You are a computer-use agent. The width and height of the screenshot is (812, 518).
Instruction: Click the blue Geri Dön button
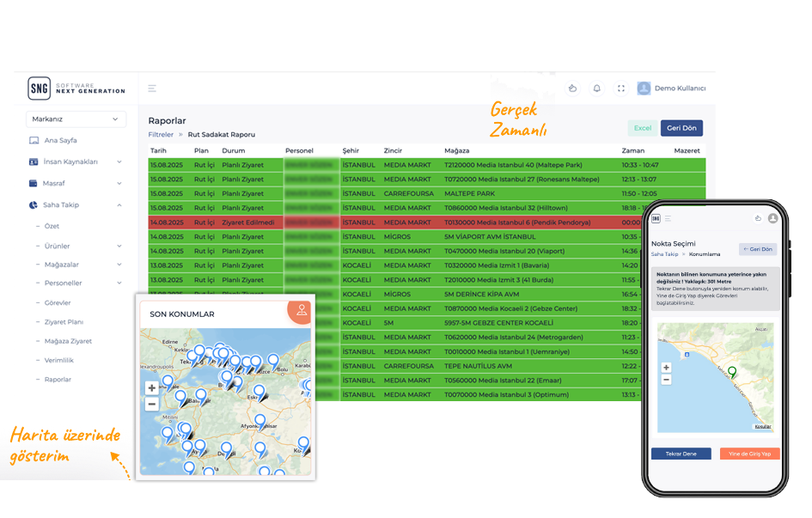click(681, 128)
